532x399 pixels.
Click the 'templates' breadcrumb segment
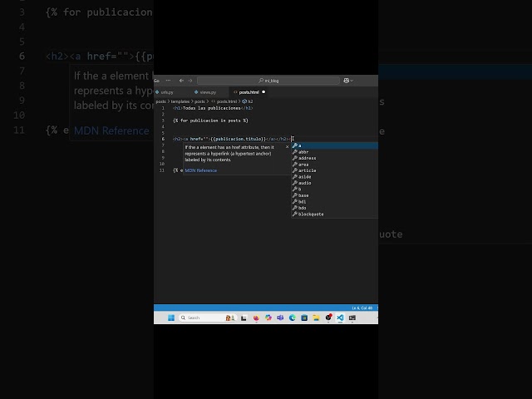pyautogui.click(x=180, y=101)
